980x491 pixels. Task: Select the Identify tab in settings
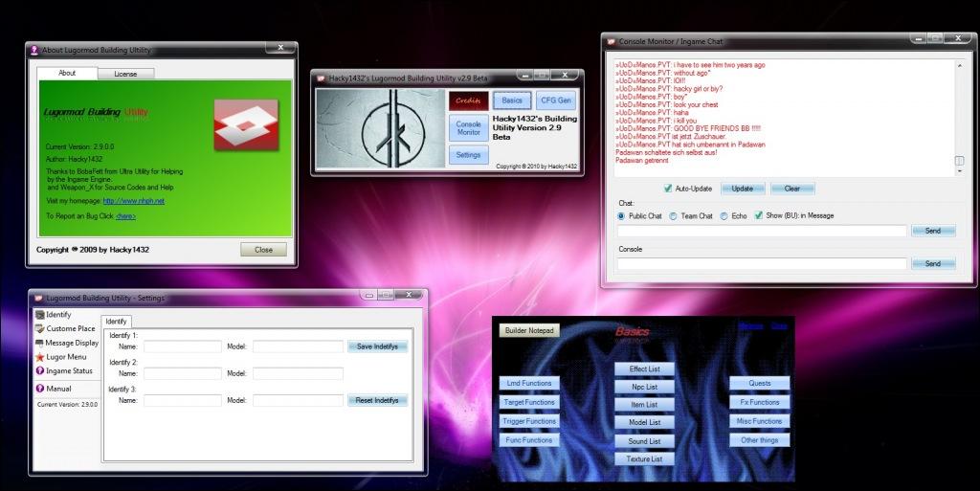116,322
